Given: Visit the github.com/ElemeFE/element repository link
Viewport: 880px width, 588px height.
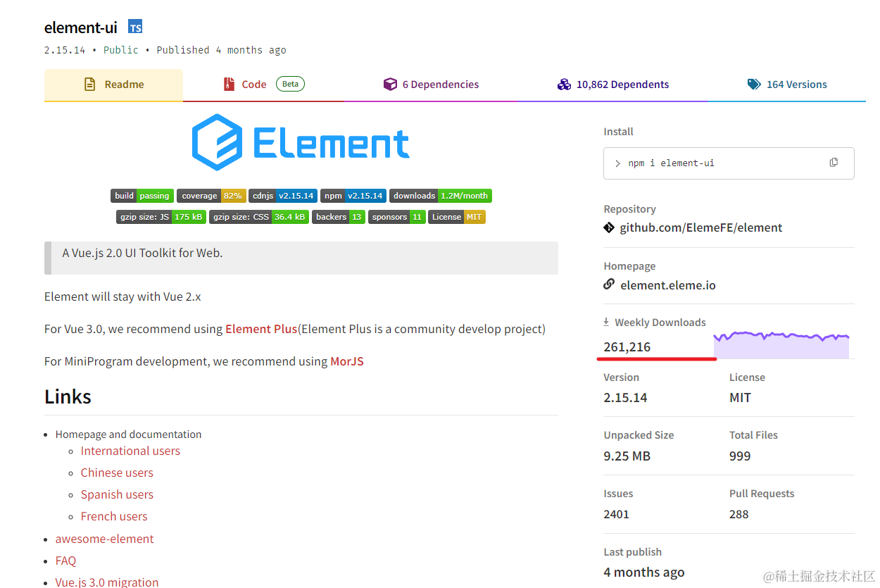Looking at the screenshot, I should [701, 227].
